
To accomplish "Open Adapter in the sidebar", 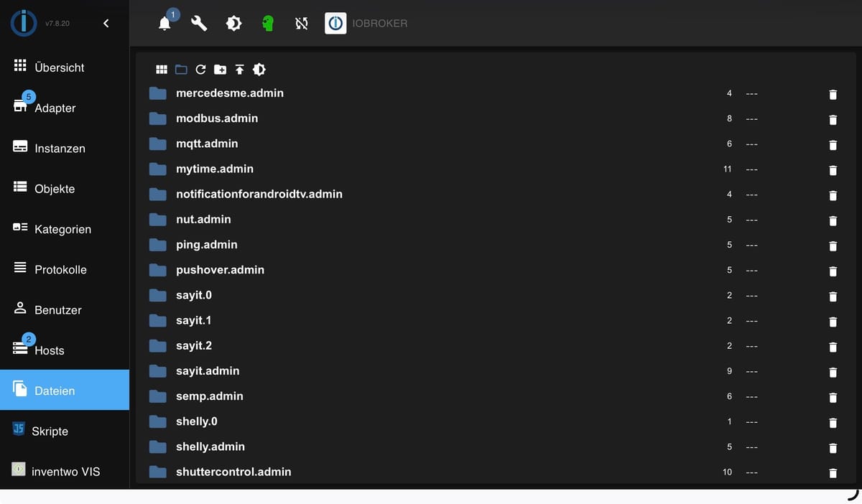I will point(65,108).
